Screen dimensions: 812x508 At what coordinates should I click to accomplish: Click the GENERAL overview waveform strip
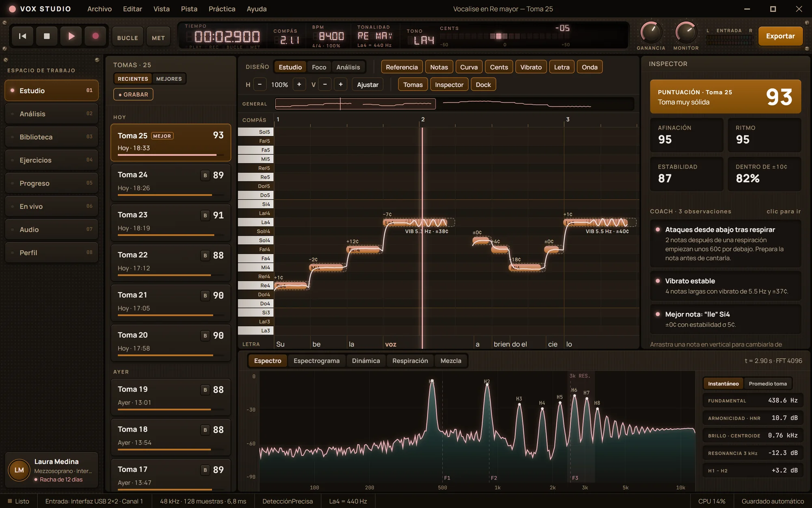click(454, 104)
